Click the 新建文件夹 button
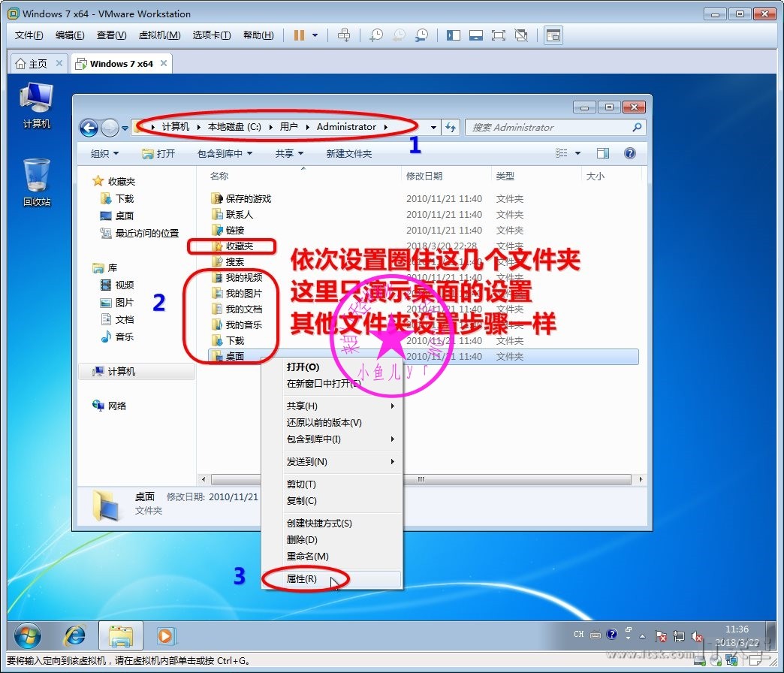784x673 pixels. tap(348, 153)
